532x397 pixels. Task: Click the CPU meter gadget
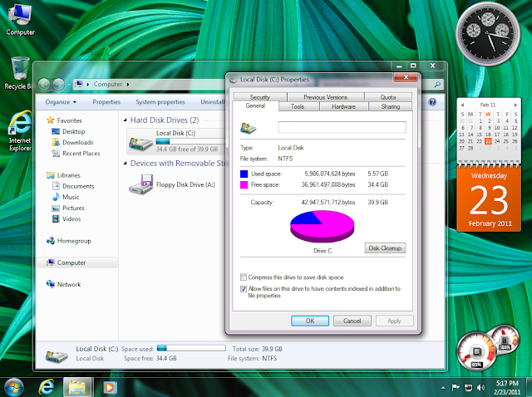[476, 350]
